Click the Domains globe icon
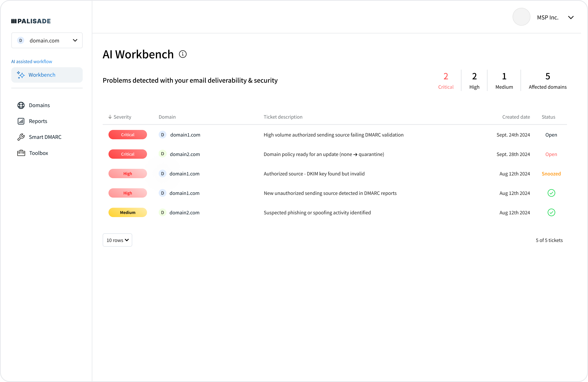The width and height of the screenshot is (588, 382). click(x=21, y=105)
